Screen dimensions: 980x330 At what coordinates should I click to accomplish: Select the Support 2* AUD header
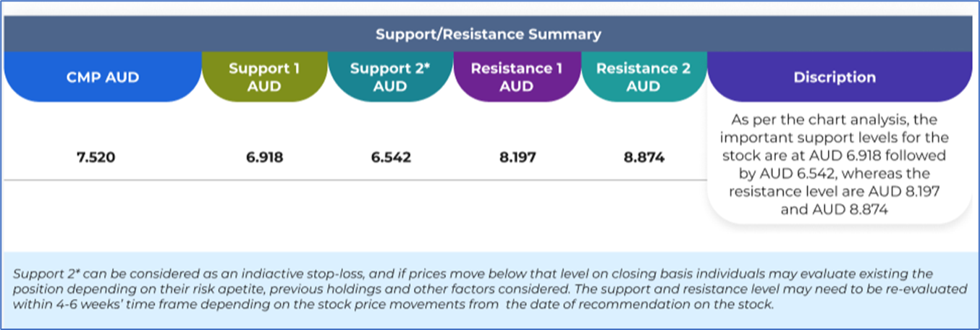(391, 77)
